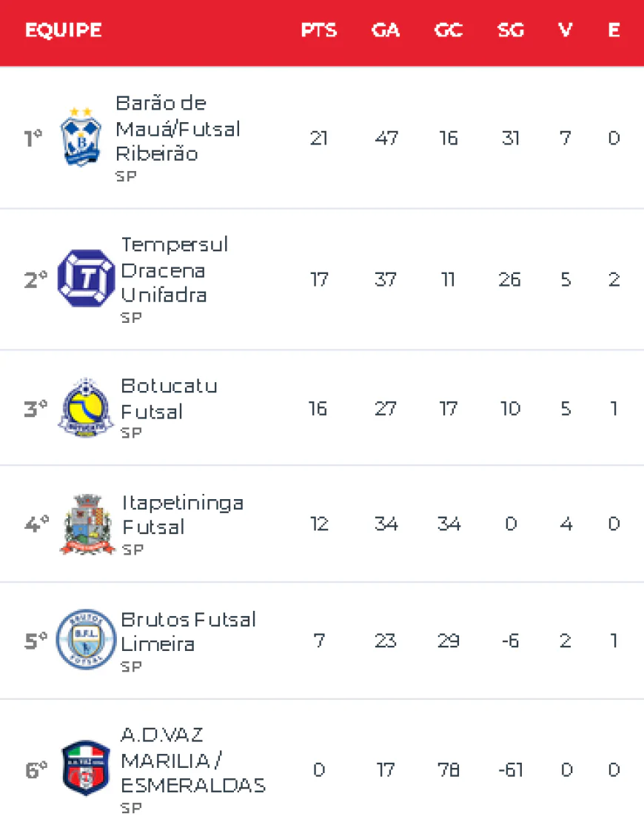Click the GC column header
The width and height of the screenshot is (644, 822).
click(x=449, y=31)
